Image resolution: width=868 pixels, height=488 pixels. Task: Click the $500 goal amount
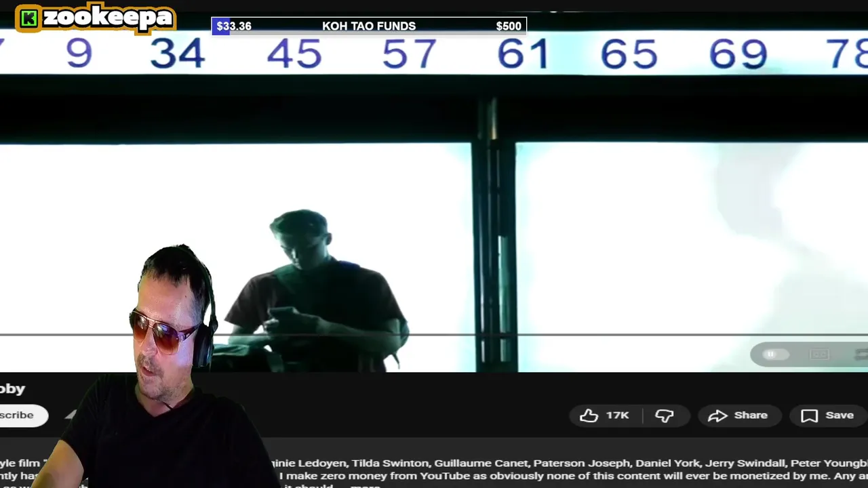(x=509, y=26)
